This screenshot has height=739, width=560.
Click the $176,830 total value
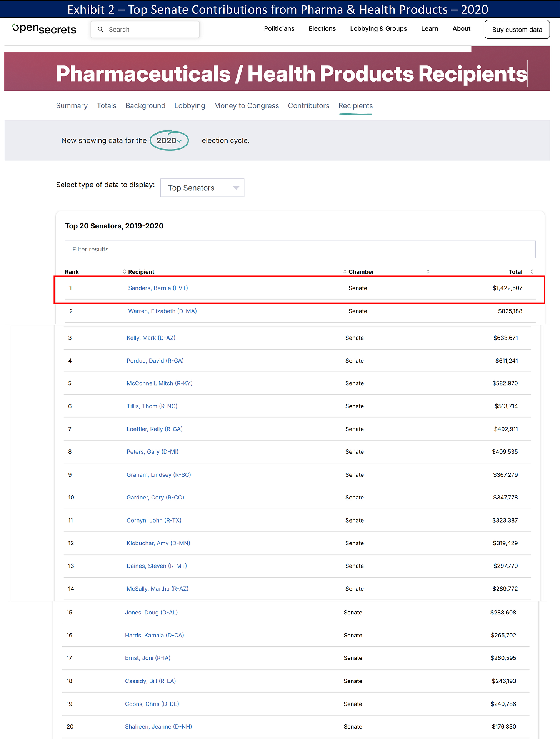pyautogui.click(x=504, y=727)
